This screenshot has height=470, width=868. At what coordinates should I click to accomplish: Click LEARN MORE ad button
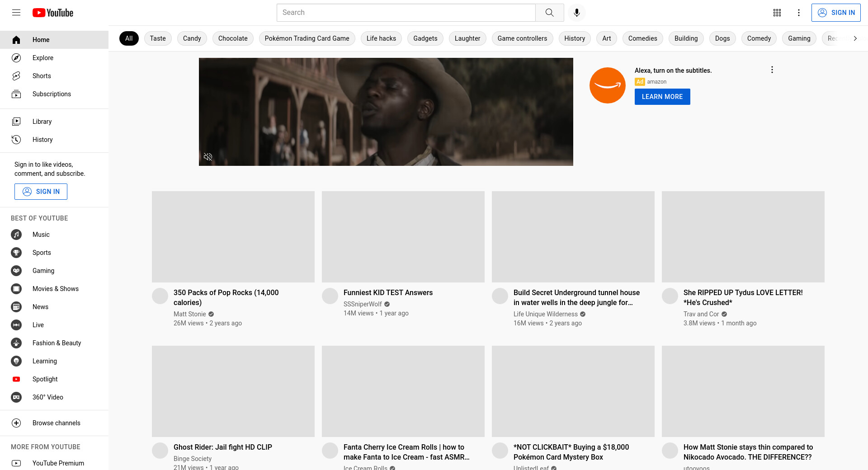662,97
